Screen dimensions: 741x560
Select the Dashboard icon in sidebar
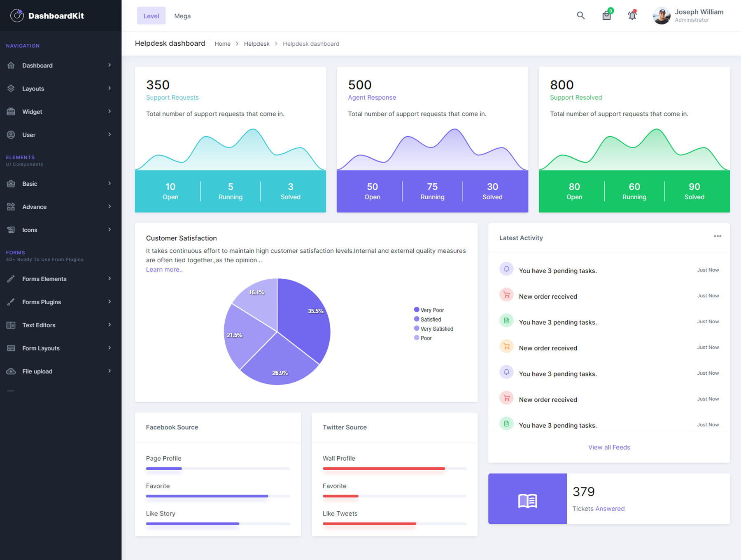11,65
